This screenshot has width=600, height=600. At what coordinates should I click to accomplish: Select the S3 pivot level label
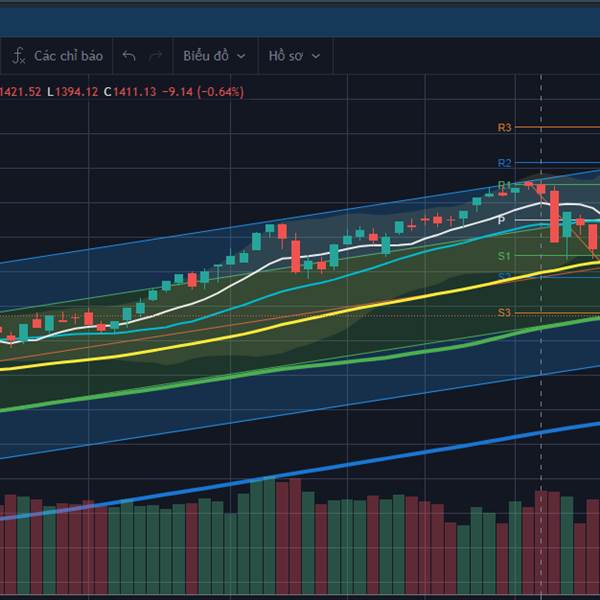coord(504,313)
